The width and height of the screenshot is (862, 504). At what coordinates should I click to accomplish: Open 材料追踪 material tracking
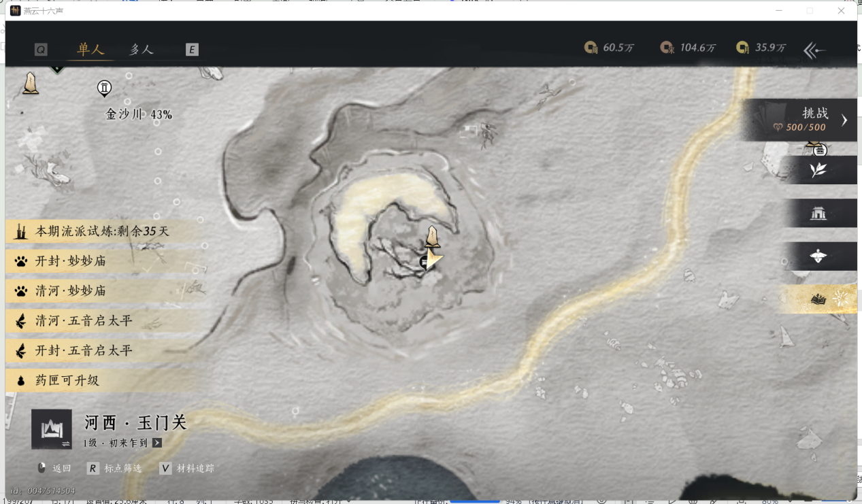[x=195, y=469]
